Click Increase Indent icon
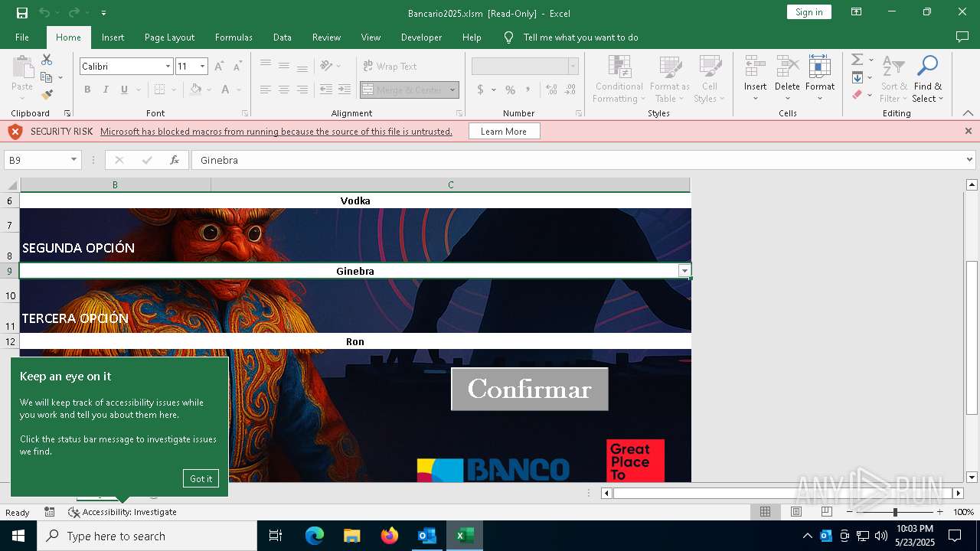Screen dimensions: 980x551 coord(345,90)
